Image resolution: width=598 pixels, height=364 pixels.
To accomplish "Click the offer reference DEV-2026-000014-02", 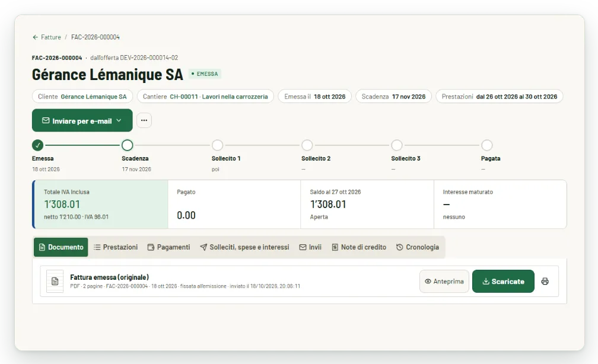I will [x=149, y=58].
